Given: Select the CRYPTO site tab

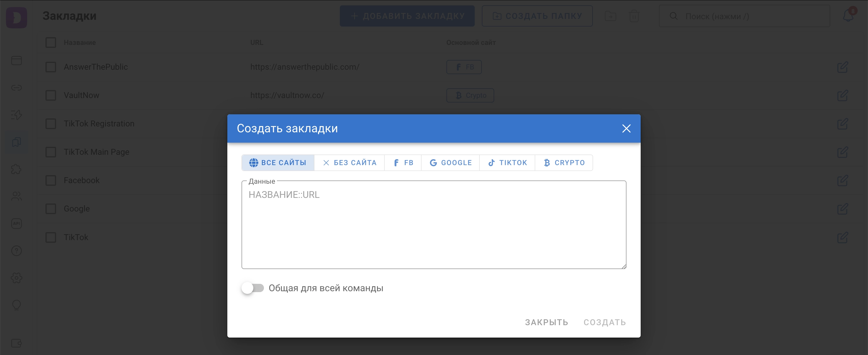Looking at the screenshot, I should 564,163.
